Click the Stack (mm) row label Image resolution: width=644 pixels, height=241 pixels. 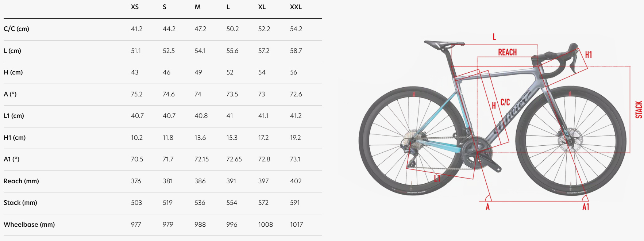pyautogui.click(x=20, y=203)
